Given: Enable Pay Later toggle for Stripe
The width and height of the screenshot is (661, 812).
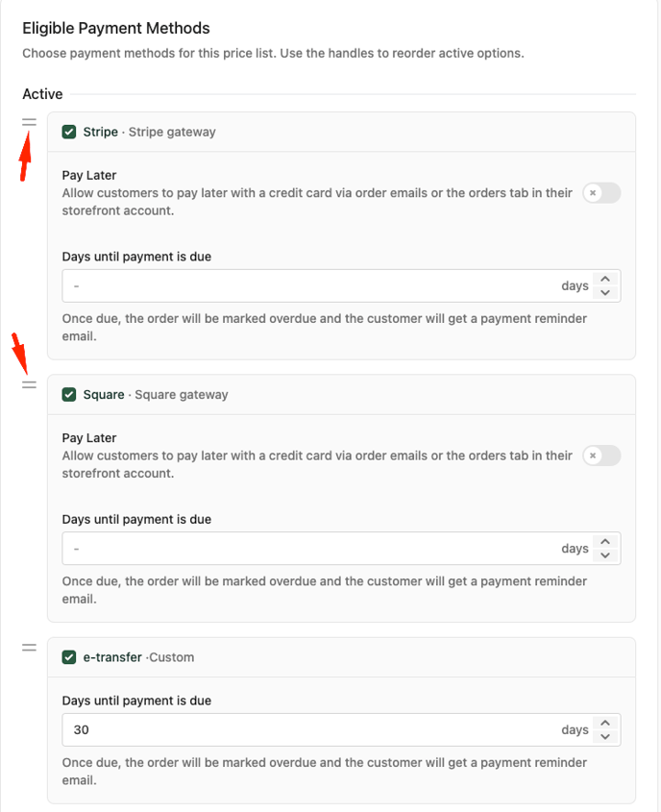Looking at the screenshot, I should tap(601, 193).
